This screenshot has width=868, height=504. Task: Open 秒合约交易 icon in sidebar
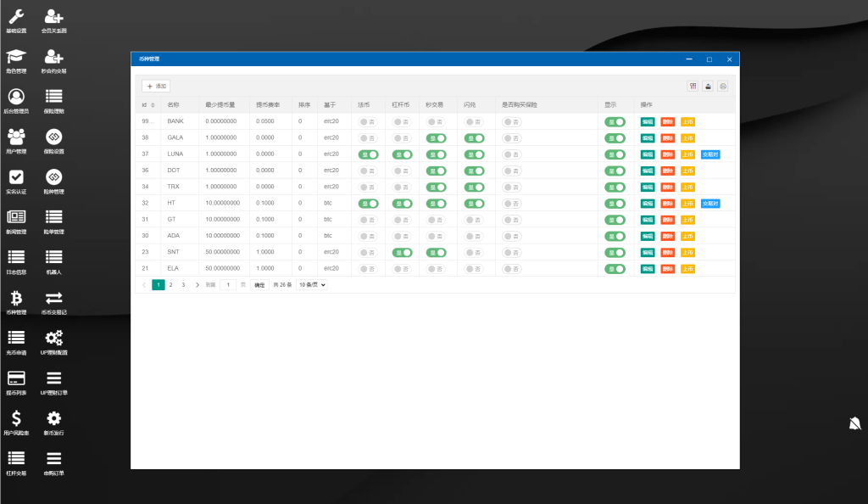53,57
